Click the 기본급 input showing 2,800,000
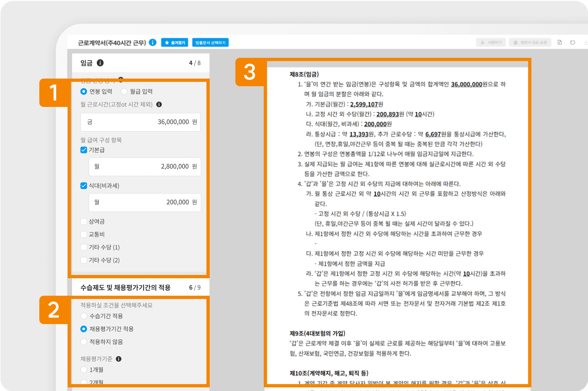The height and width of the screenshot is (391, 588). coord(145,167)
